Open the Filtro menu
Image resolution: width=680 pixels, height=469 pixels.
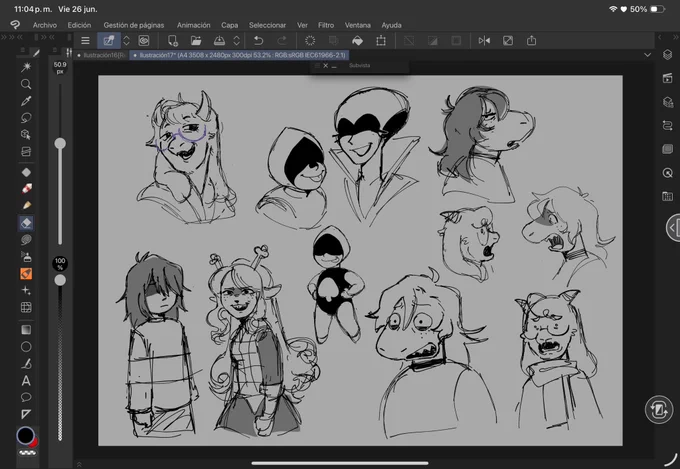pyautogui.click(x=326, y=25)
